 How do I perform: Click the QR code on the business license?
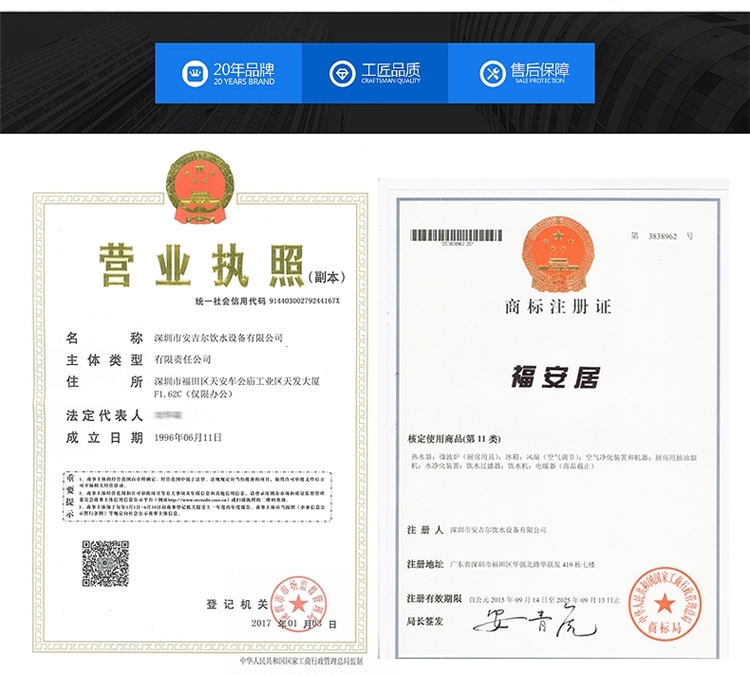[106, 564]
